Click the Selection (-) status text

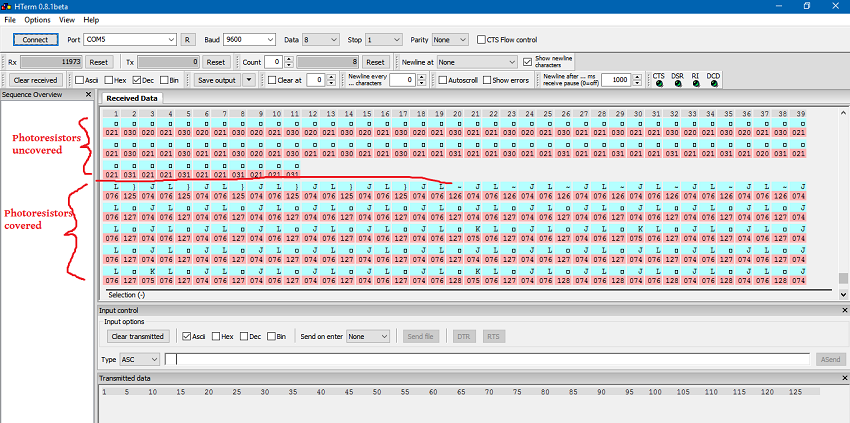pos(126,295)
